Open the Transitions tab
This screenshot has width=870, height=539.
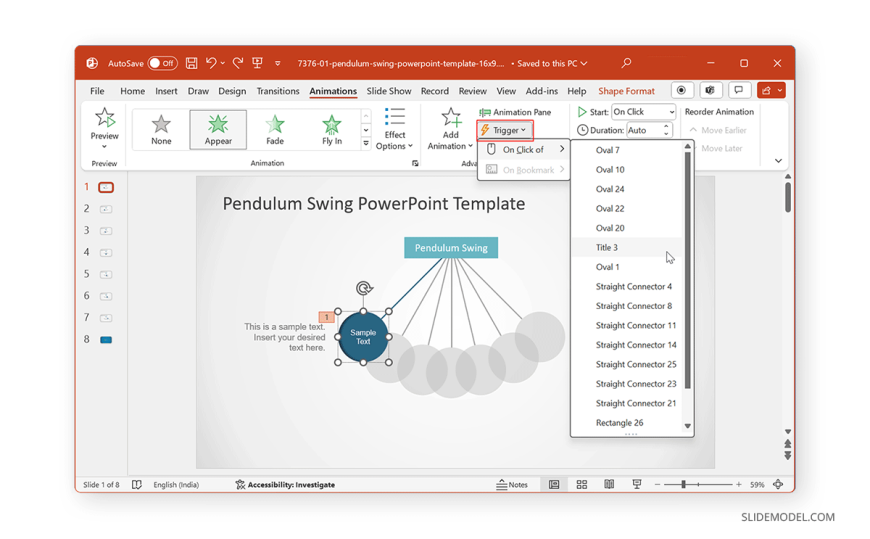pyautogui.click(x=277, y=91)
